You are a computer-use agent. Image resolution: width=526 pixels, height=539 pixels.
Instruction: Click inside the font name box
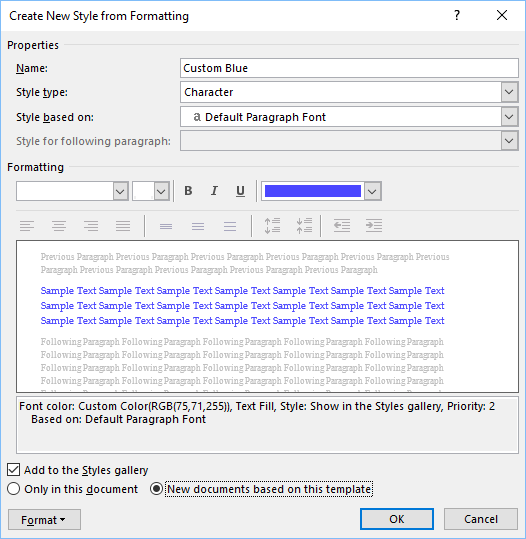click(65, 191)
